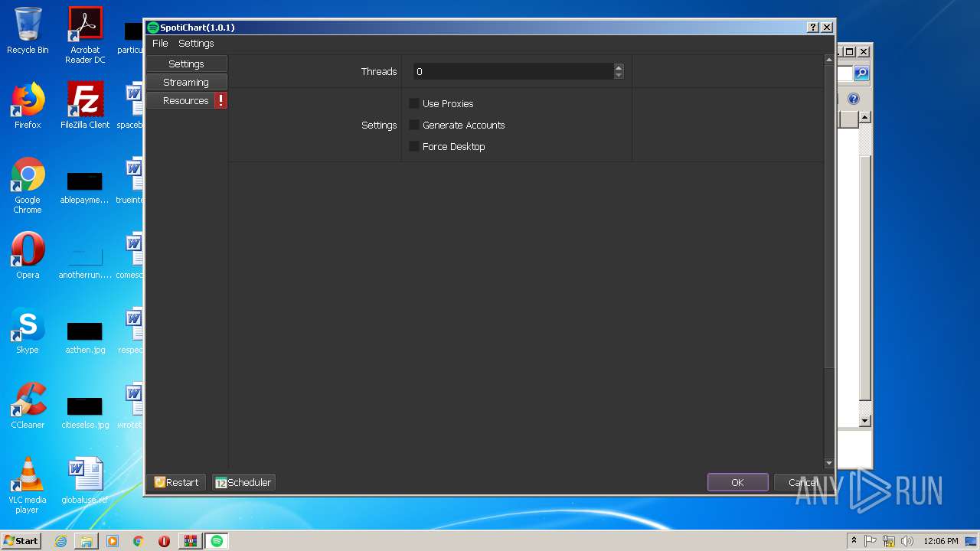Click the help question mark in title bar
This screenshot has width=980, height=551.
click(813, 27)
